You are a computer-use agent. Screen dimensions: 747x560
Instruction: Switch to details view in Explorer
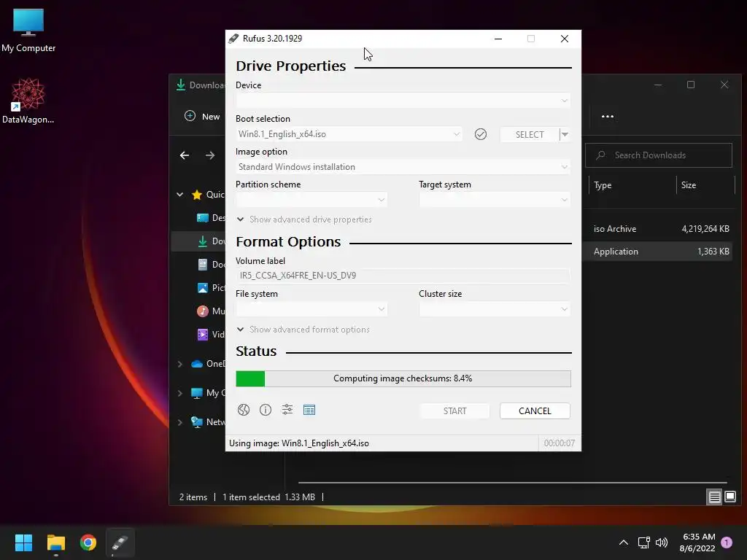pyautogui.click(x=715, y=497)
